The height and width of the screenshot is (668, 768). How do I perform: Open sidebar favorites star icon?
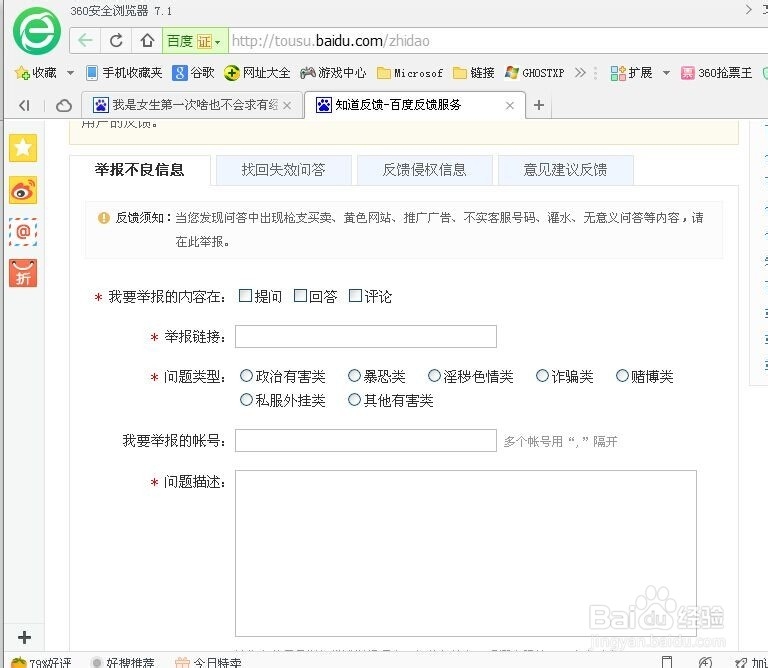(x=23, y=148)
